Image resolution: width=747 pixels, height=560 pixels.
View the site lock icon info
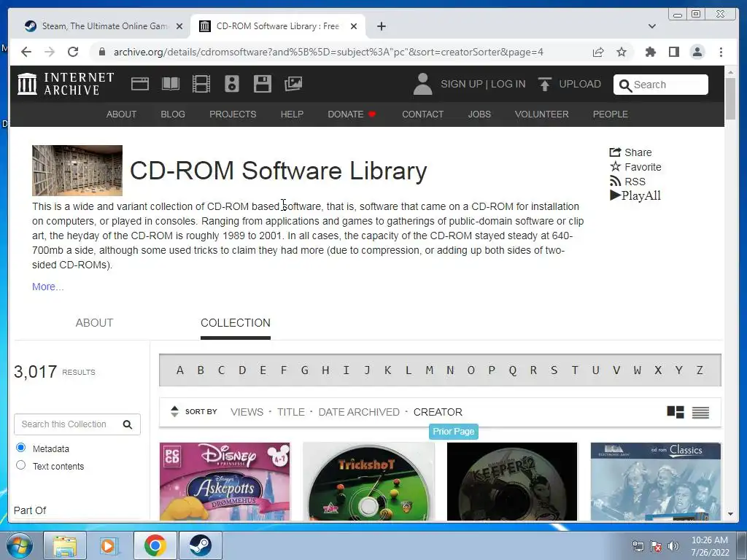tap(101, 52)
